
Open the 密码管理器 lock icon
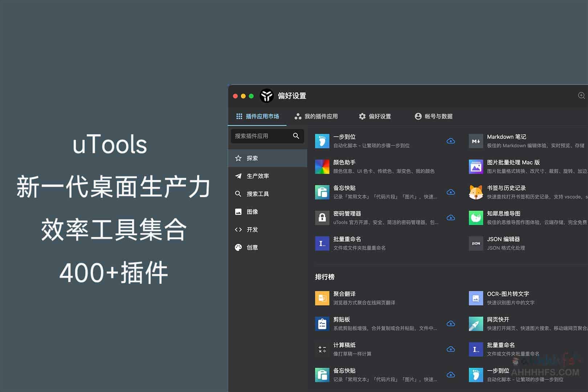pos(322,218)
